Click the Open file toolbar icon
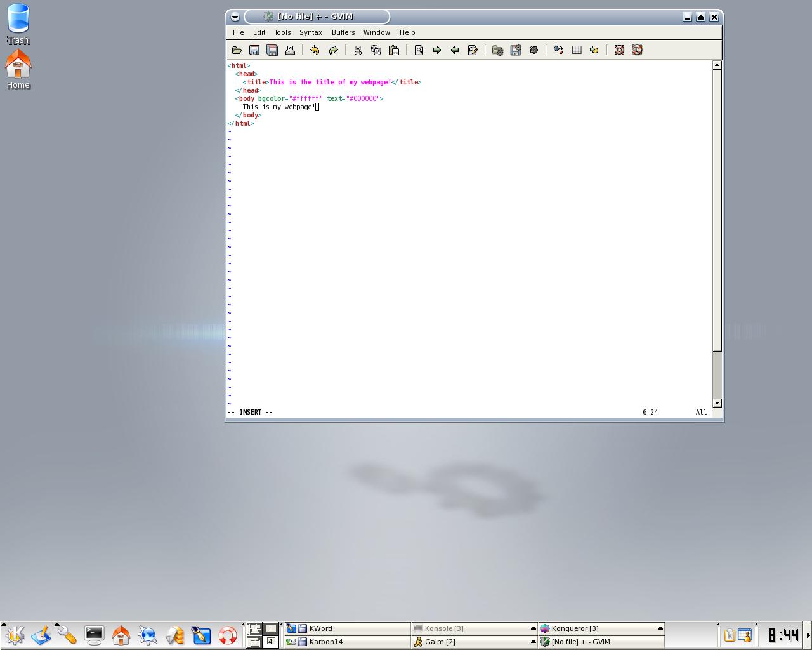This screenshot has width=812, height=650. [x=237, y=50]
